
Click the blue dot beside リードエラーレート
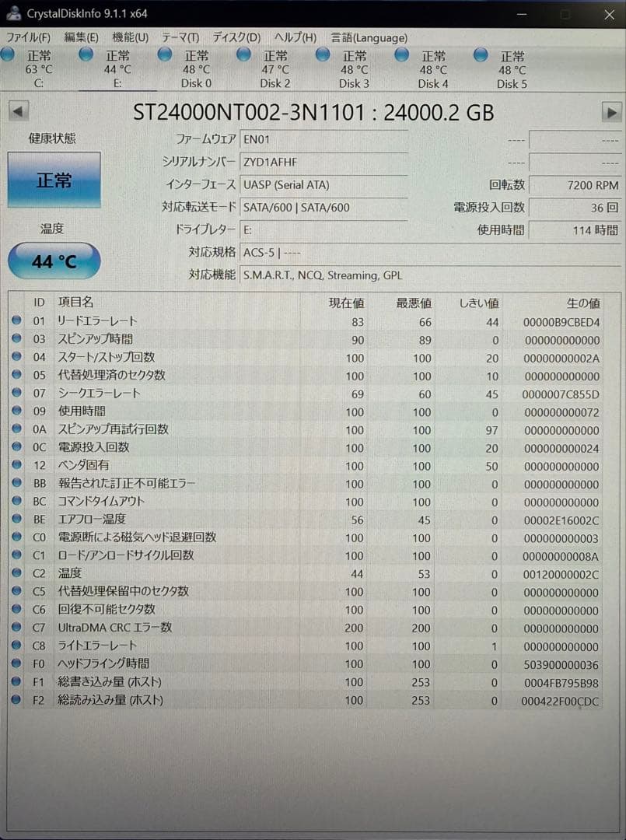18,320
